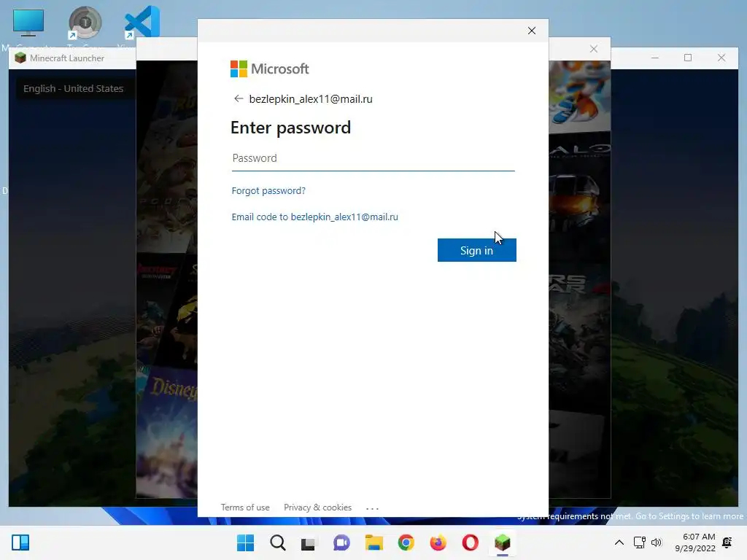
Task: Open the more options ellipsis in footer
Action: tap(372, 508)
